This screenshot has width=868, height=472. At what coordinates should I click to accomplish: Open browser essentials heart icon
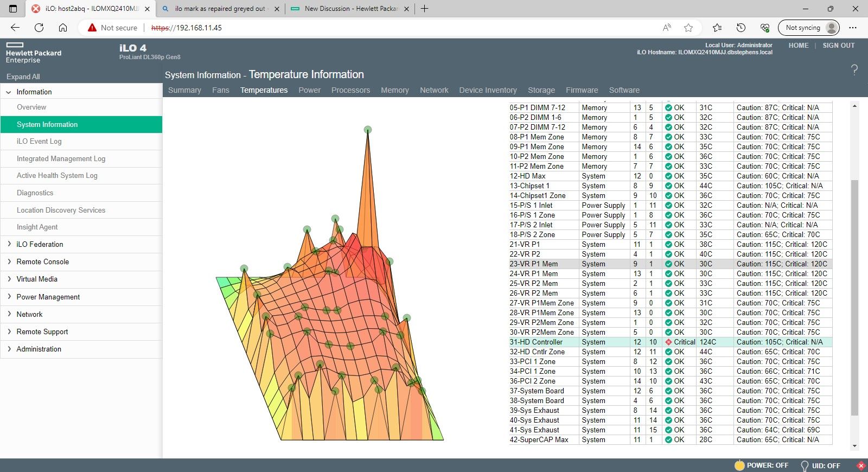point(765,28)
